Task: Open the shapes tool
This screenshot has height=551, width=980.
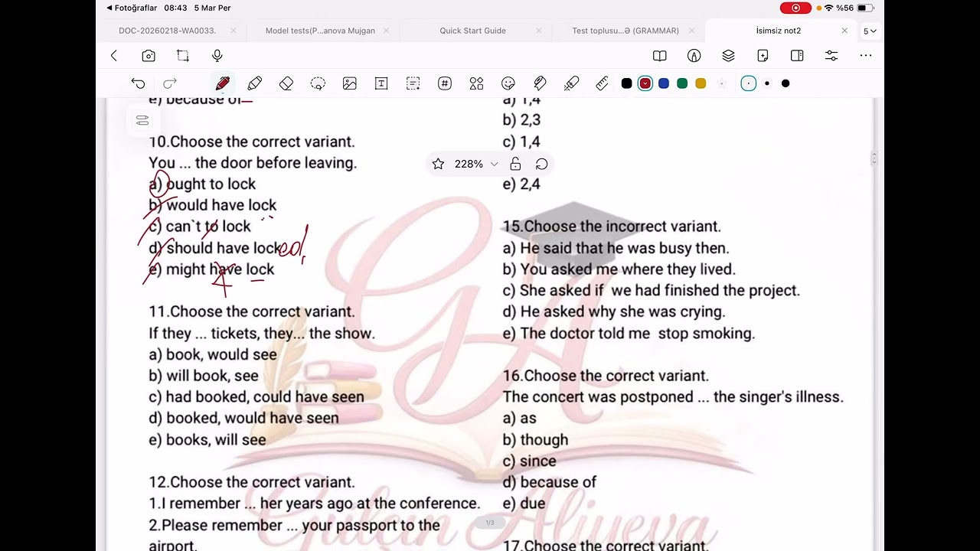Action: (476, 83)
